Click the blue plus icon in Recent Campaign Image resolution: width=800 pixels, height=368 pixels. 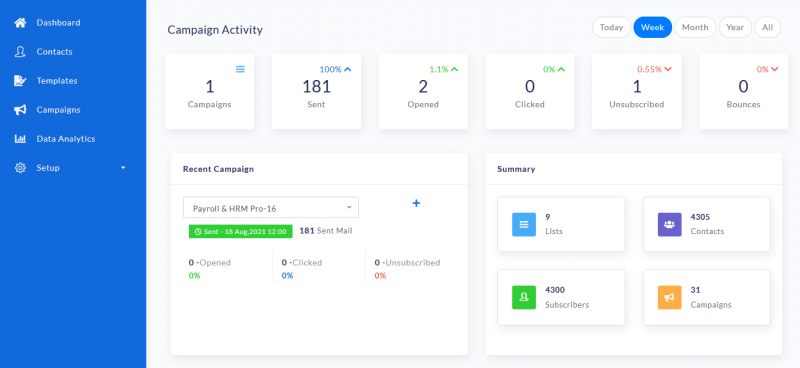[x=416, y=203]
